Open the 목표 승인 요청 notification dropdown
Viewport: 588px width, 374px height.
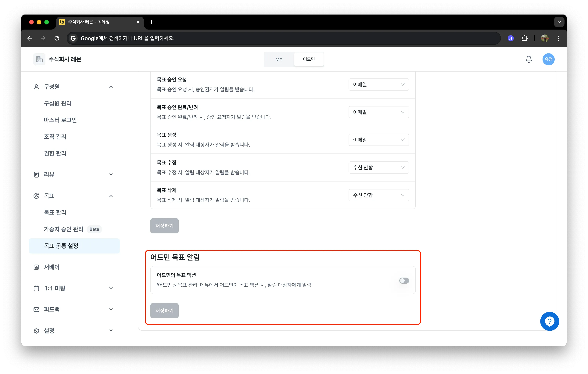[378, 85]
